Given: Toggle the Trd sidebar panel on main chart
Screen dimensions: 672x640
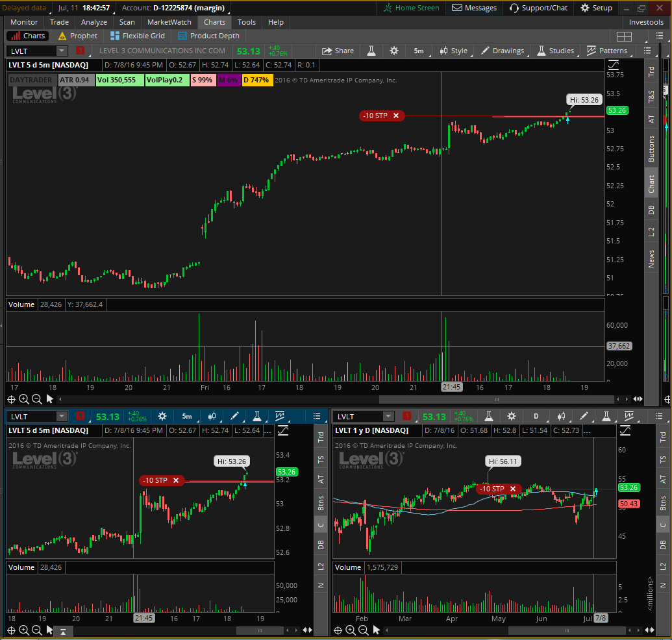Looking at the screenshot, I should 651,71.
